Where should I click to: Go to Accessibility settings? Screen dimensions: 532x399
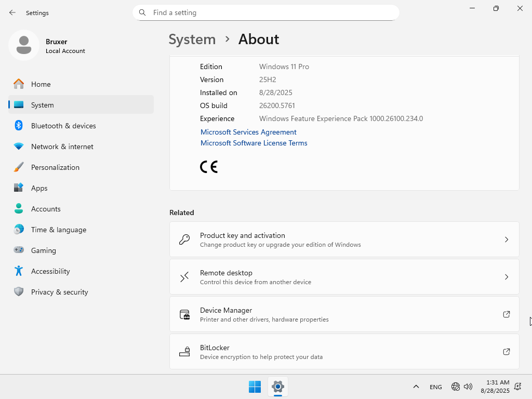pyautogui.click(x=50, y=271)
